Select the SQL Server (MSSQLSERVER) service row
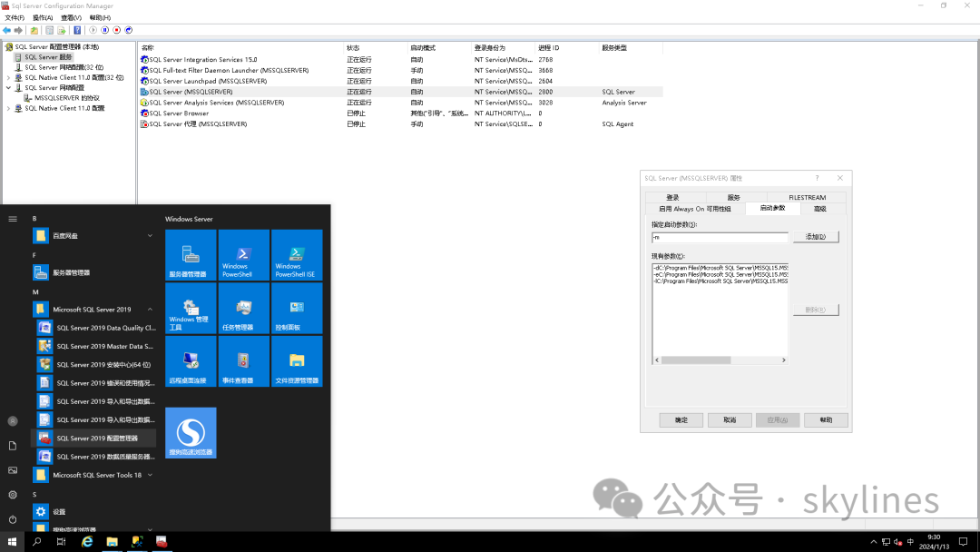This screenshot has width=980, height=552. (400, 92)
